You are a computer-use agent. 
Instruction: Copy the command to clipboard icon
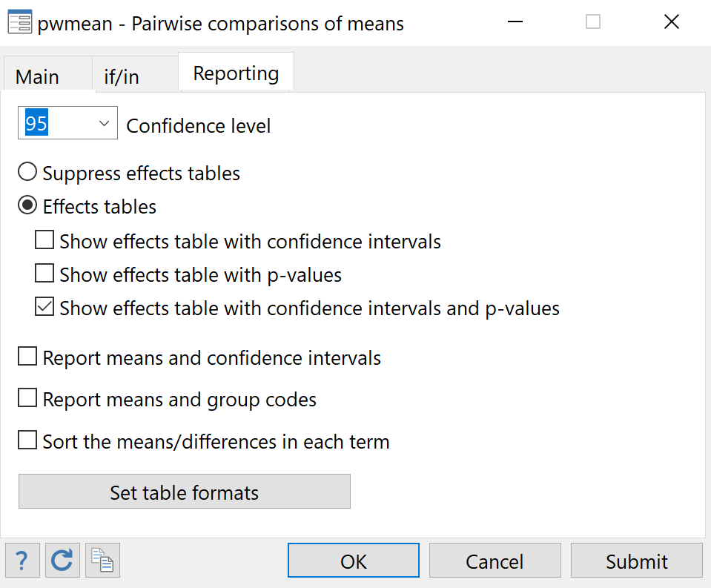102,560
